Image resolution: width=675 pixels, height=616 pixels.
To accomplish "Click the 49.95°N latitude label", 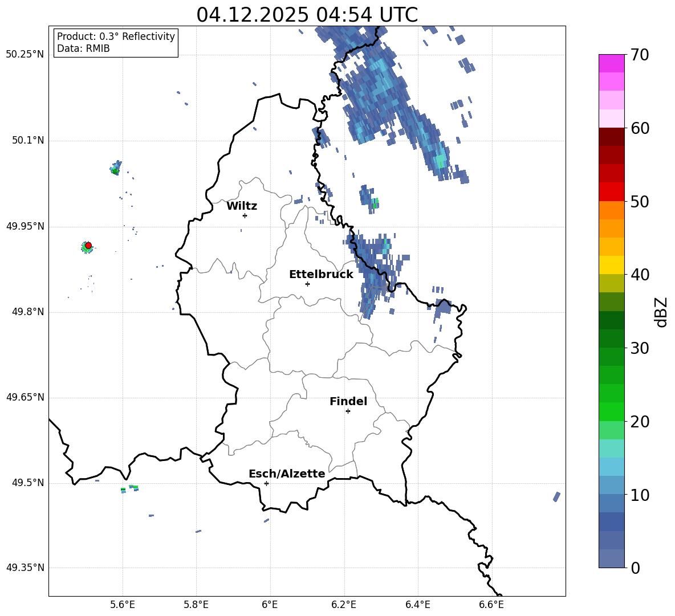I will 25,226.
